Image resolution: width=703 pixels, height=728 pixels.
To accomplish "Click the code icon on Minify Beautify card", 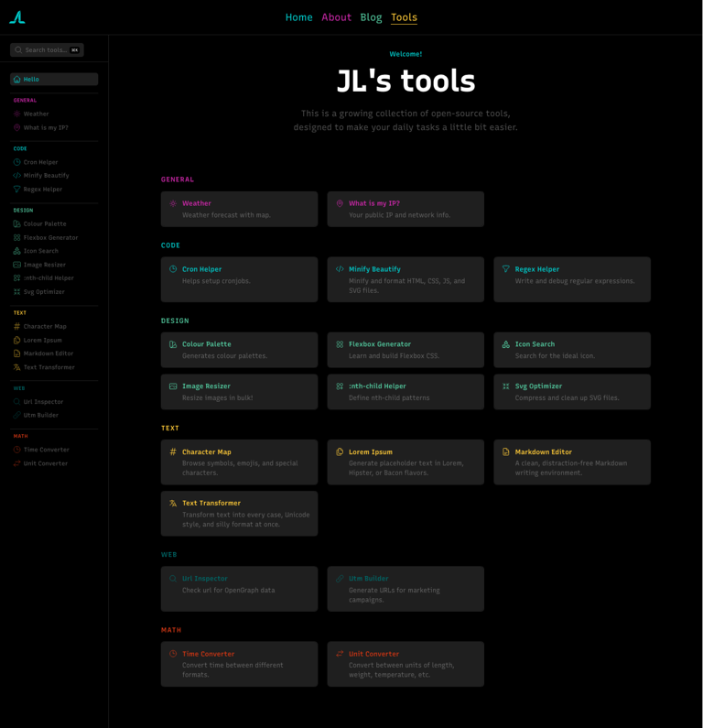I will click(x=340, y=269).
